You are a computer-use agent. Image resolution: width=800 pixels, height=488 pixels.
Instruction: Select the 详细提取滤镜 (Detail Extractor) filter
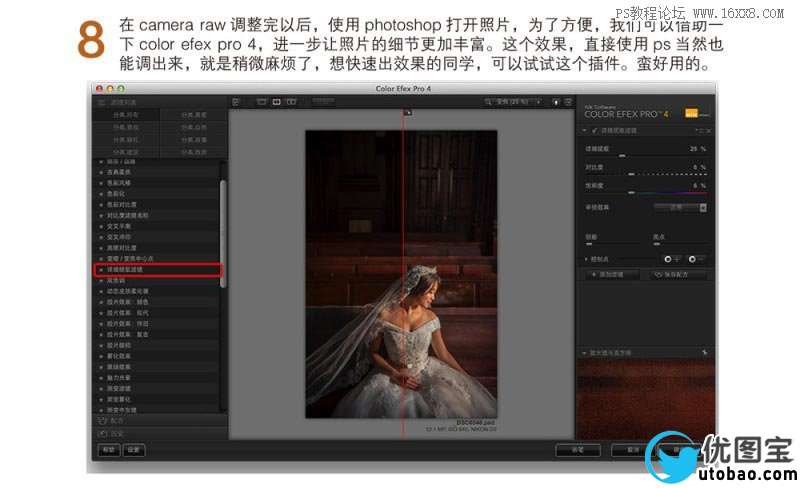point(158,270)
